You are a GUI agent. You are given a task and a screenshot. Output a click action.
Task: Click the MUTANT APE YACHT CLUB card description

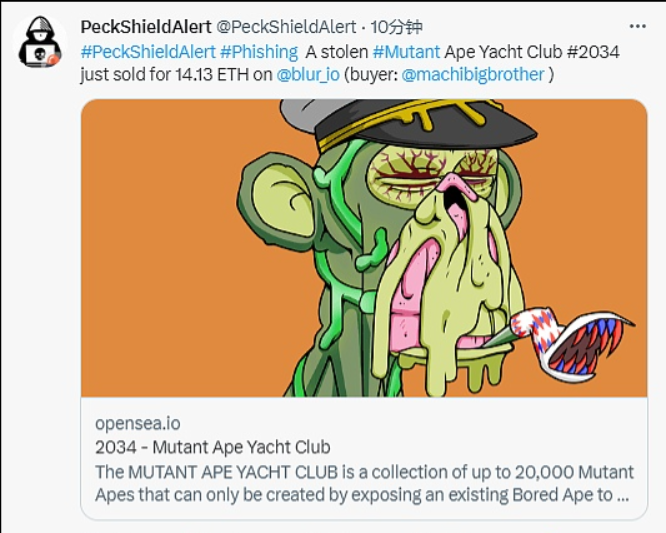pos(364,482)
